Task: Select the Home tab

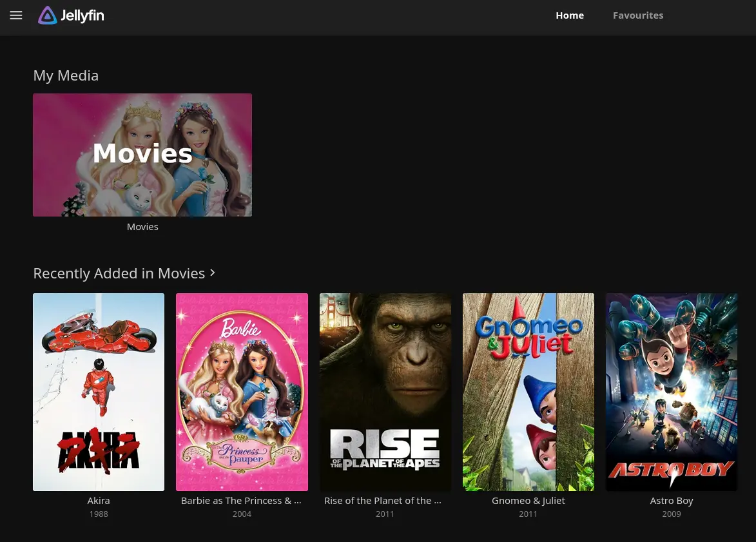Action: [570, 15]
